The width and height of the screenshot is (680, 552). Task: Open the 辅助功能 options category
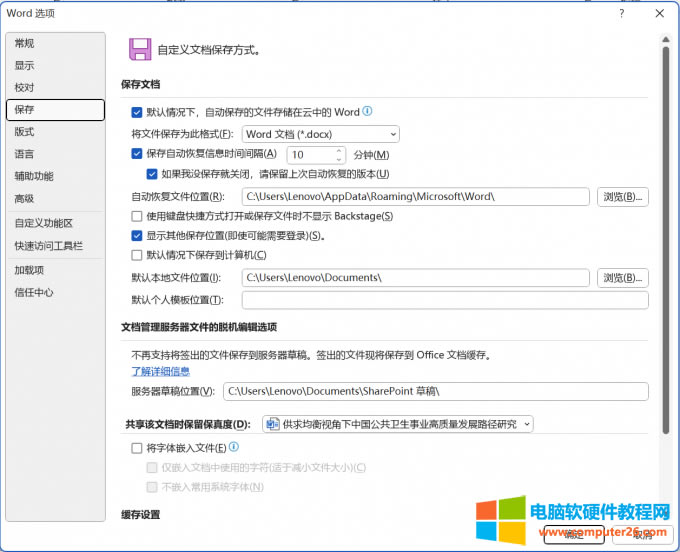55,176
